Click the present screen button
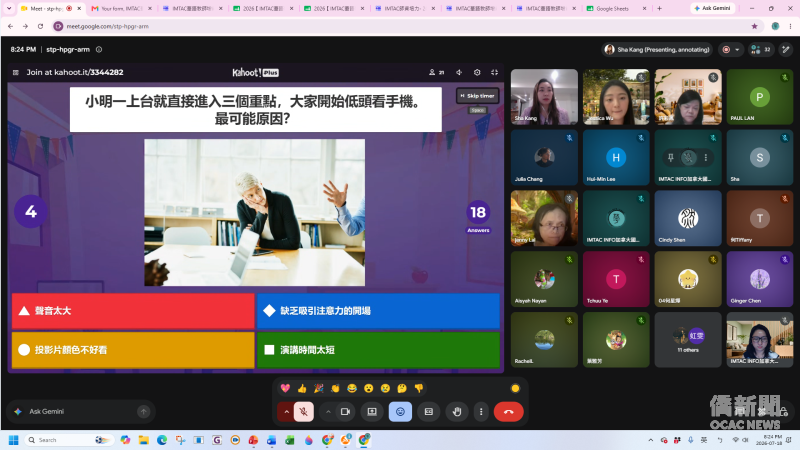 372,412
